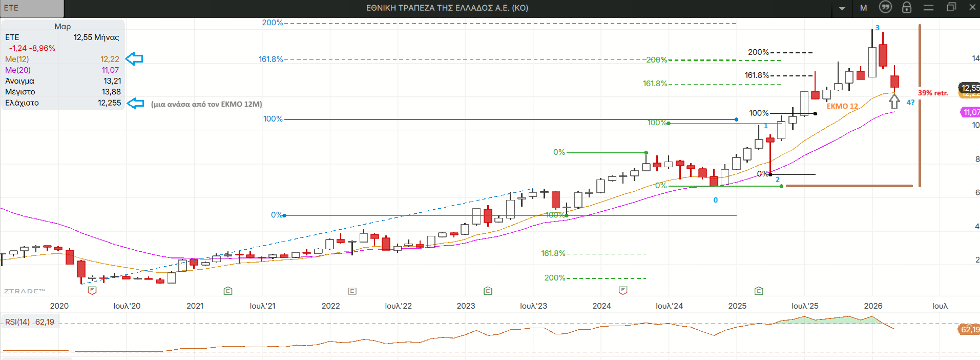The width and height of the screenshot is (980, 360).
Task: Open the dropdown arrow left of M
Action: [x=842, y=8]
